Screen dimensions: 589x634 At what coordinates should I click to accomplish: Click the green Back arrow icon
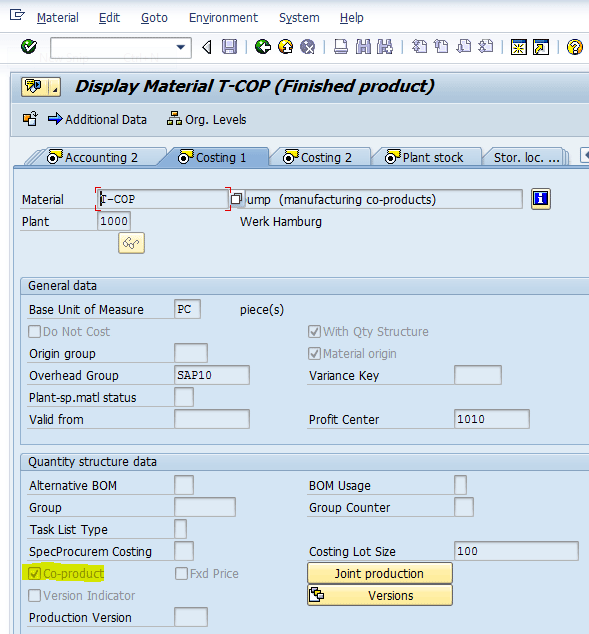(x=263, y=47)
